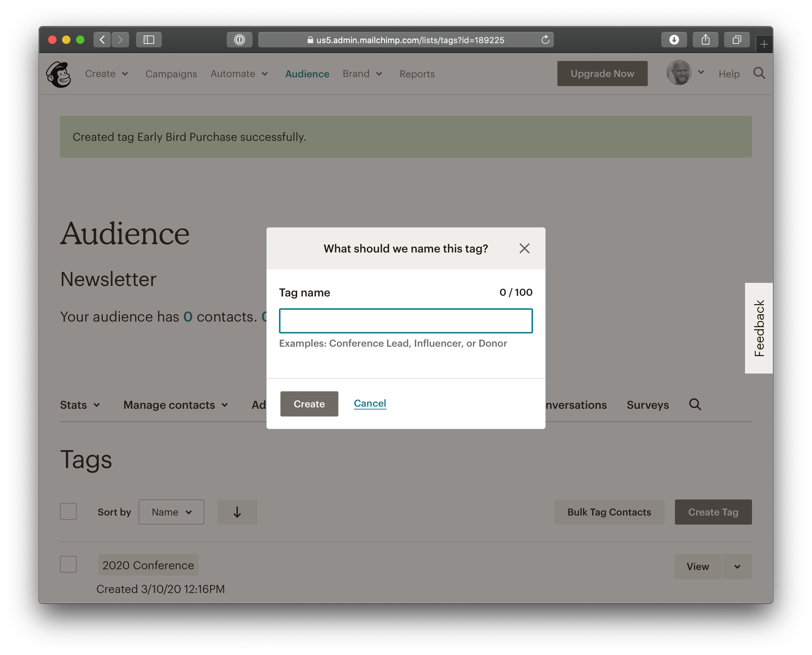Close the tag name dialog
812x655 pixels.
(524, 248)
